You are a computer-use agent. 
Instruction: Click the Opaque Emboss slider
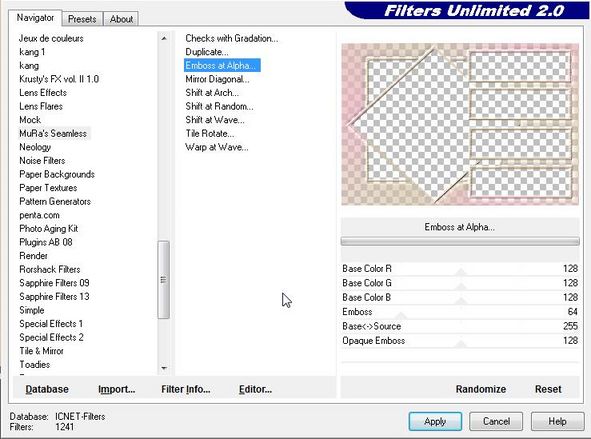[460, 341]
